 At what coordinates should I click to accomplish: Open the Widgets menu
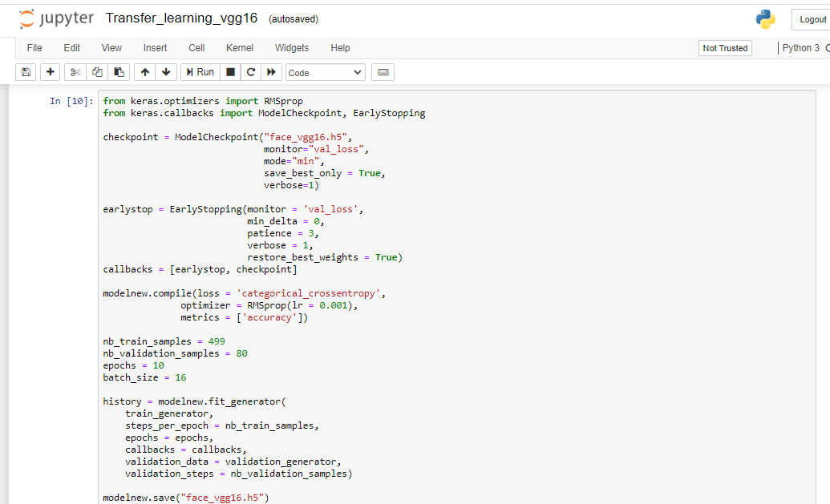[x=291, y=48]
